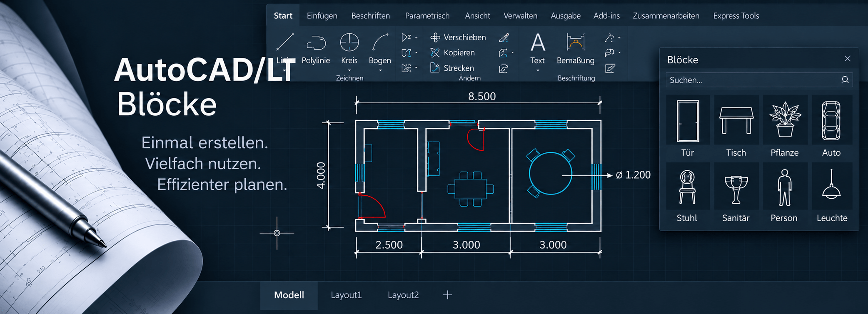
Task: Insert the Auto block thumbnail
Action: click(831, 120)
